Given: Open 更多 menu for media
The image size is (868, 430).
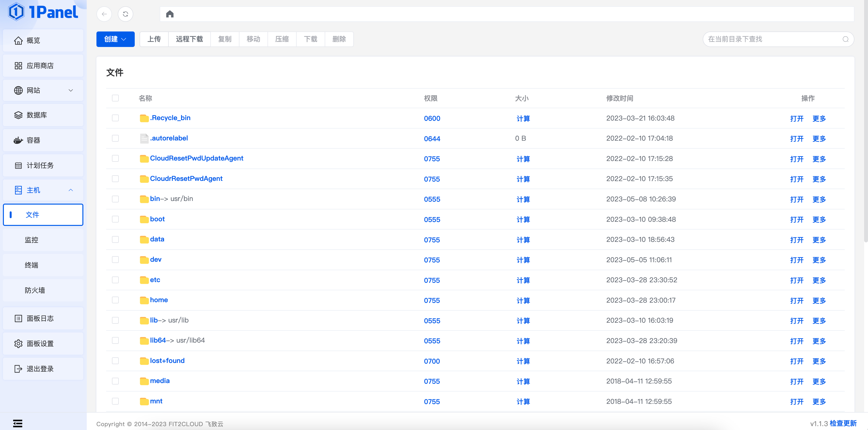Looking at the screenshot, I should (x=819, y=382).
